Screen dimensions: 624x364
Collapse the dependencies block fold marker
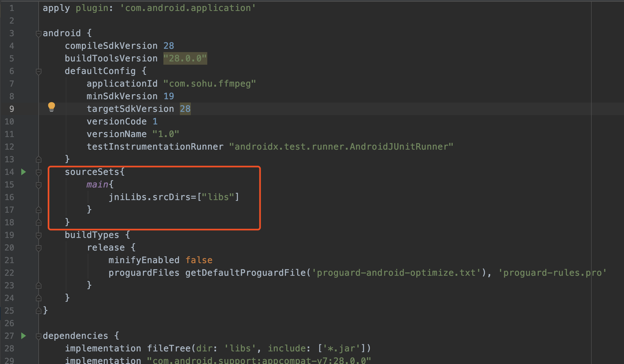tap(38, 336)
